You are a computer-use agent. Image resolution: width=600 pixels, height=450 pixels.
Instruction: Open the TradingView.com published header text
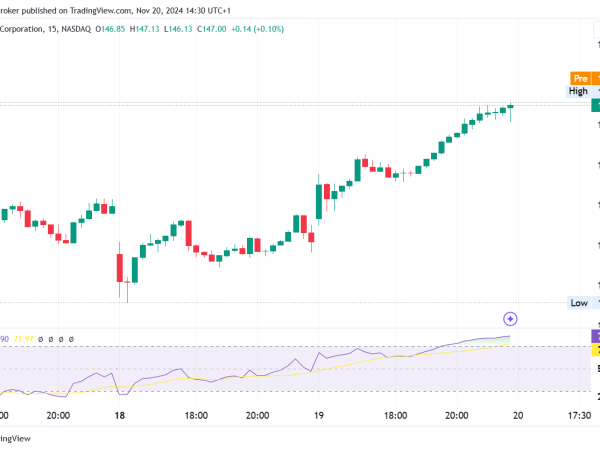coord(115,11)
